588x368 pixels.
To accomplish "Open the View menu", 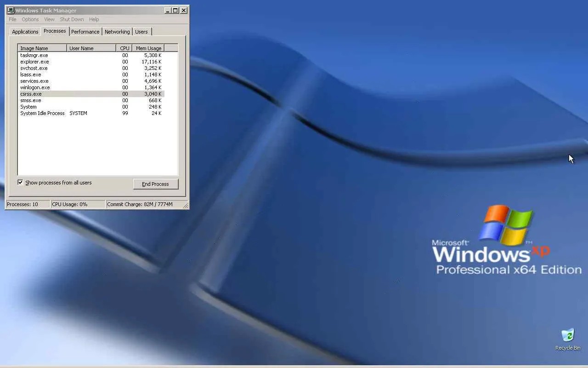I will tap(49, 19).
